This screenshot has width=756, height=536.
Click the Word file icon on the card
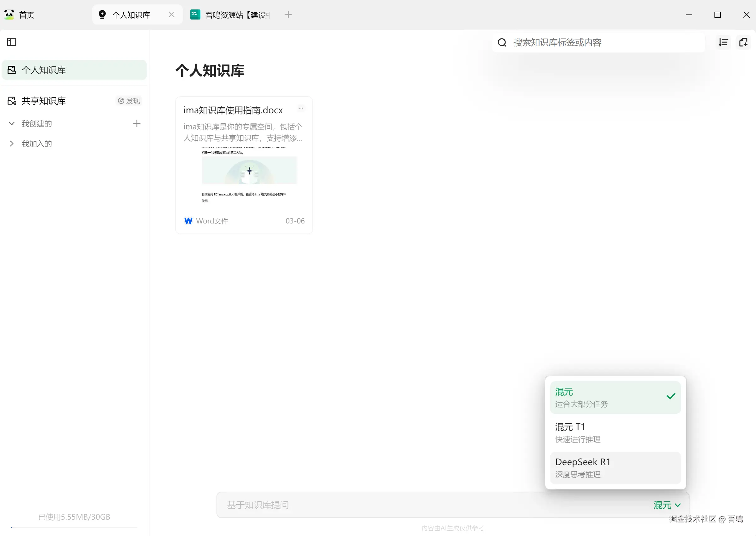point(188,221)
